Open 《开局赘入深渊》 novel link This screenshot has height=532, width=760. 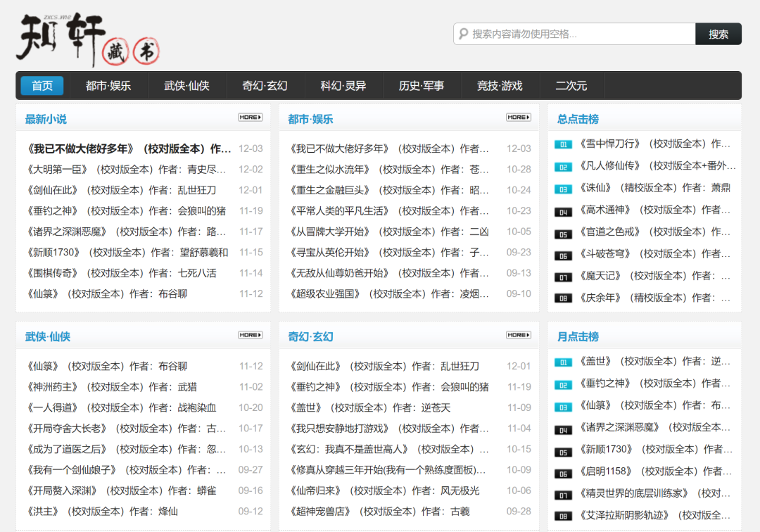click(x=121, y=490)
